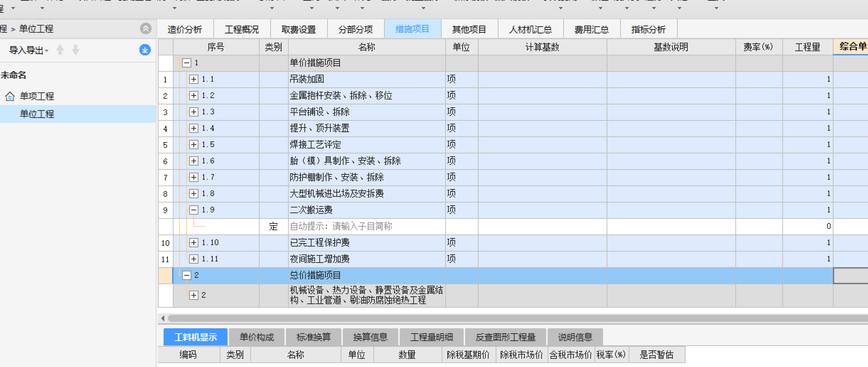
Task: Expand row 1.4 提升、顶升装置
Action: 194,128
